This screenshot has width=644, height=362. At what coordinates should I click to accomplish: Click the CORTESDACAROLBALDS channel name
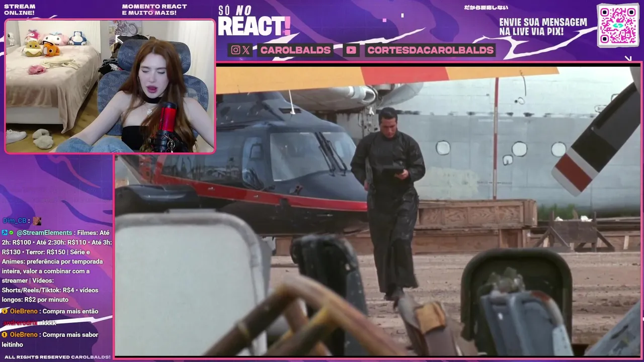pyautogui.click(x=430, y=50)
